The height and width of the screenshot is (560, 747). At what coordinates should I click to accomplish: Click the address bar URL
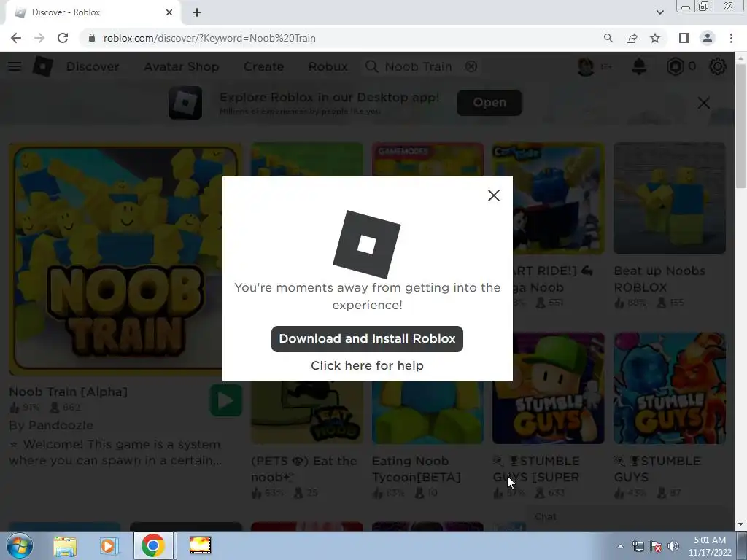click(x=209, y=38)
